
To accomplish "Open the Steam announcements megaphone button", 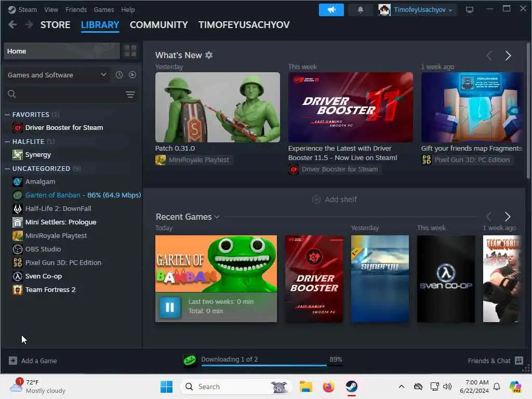I will click(x=331, y=10).
